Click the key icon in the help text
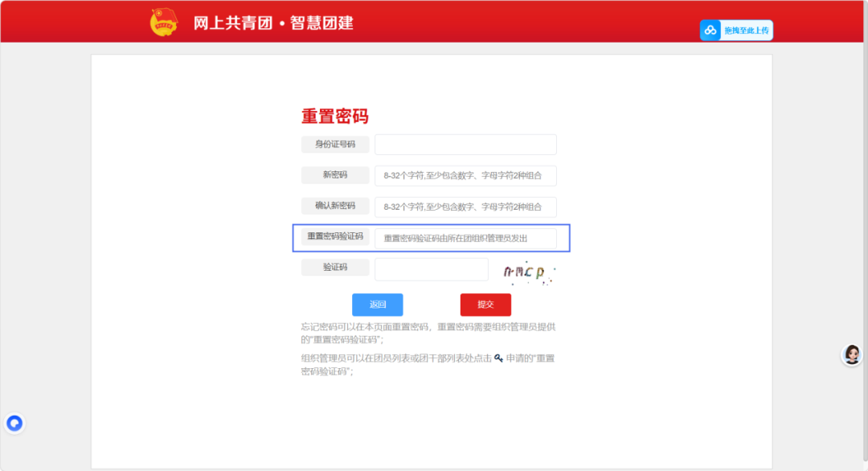The height and width of the screenshot is (471, 868). coord(499,358)
